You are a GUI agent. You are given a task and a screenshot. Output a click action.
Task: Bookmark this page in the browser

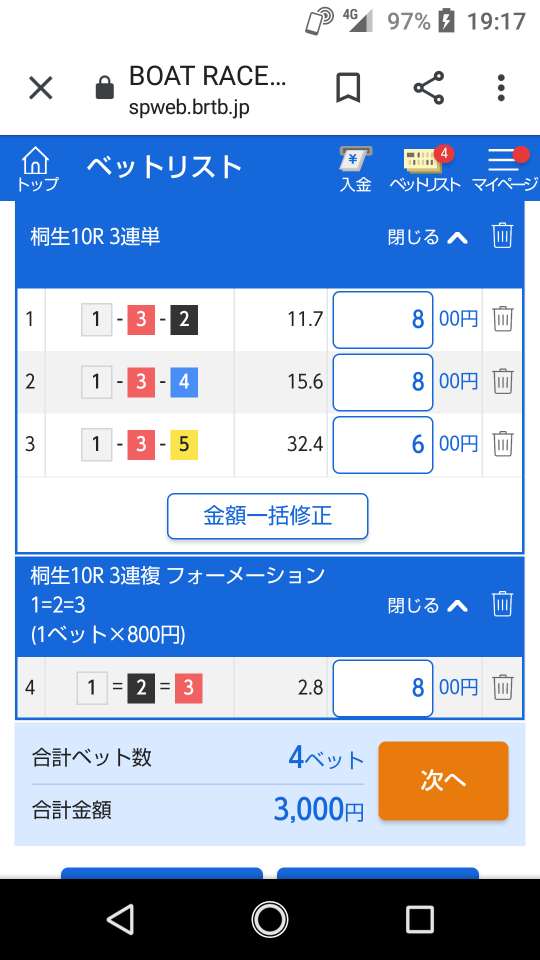coord(348,88)
